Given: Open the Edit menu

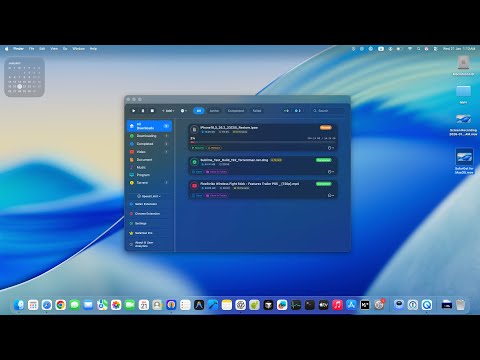Looking at the screenshot, I should tap(42, 49).
